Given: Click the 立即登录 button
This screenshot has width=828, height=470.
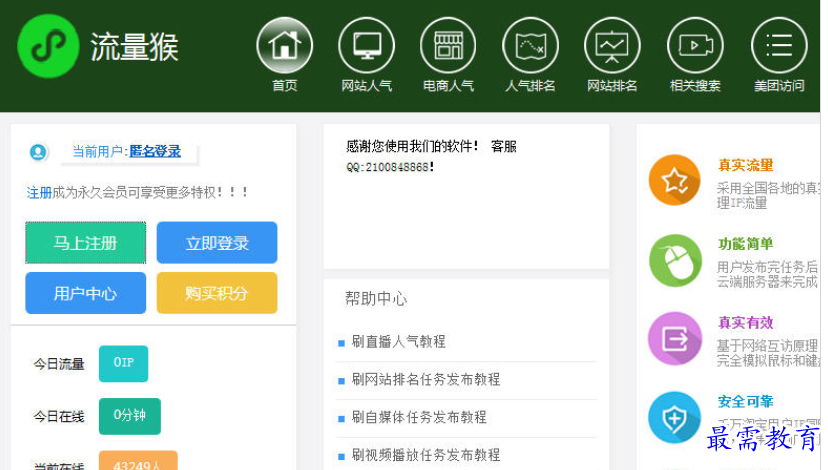Looking at the screenshot, I should click(x=217, y=242).
